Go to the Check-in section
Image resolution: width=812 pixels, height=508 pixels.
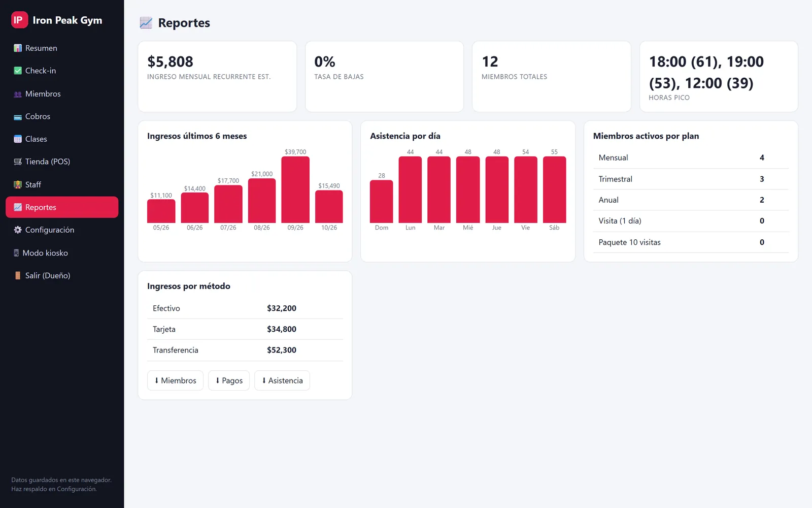(62, 71)
